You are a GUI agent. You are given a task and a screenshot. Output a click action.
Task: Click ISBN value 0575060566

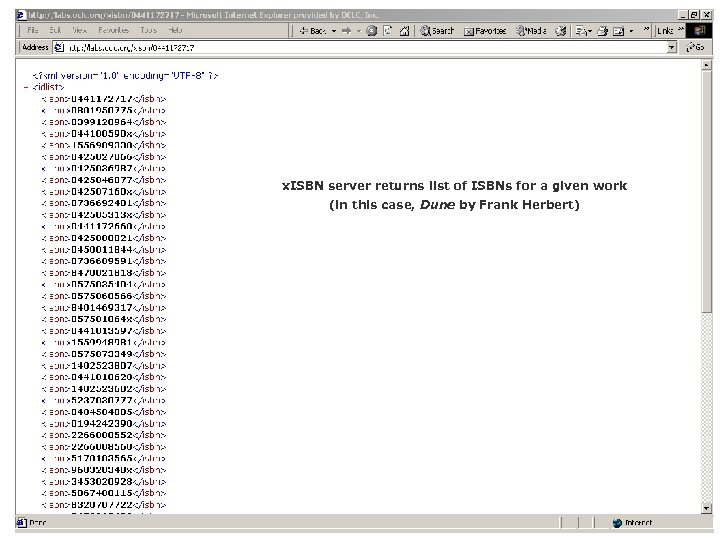click(101, 296)
